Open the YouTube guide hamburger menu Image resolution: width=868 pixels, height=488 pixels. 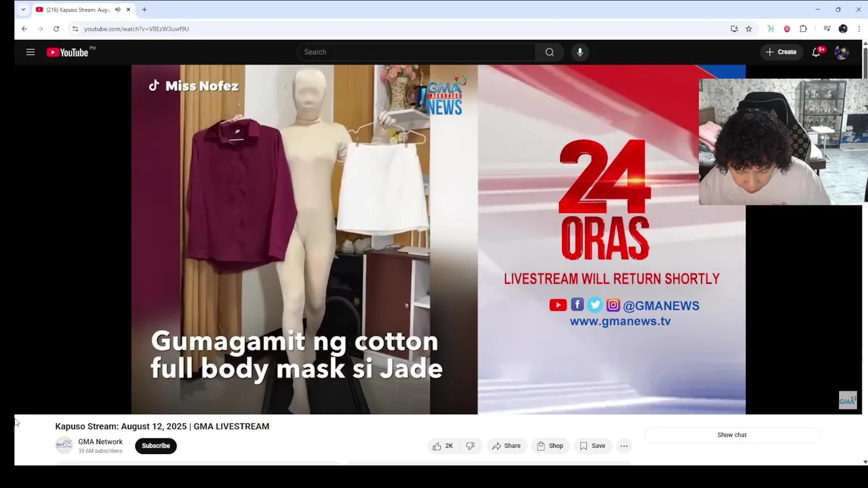click(x=31, y=52)
